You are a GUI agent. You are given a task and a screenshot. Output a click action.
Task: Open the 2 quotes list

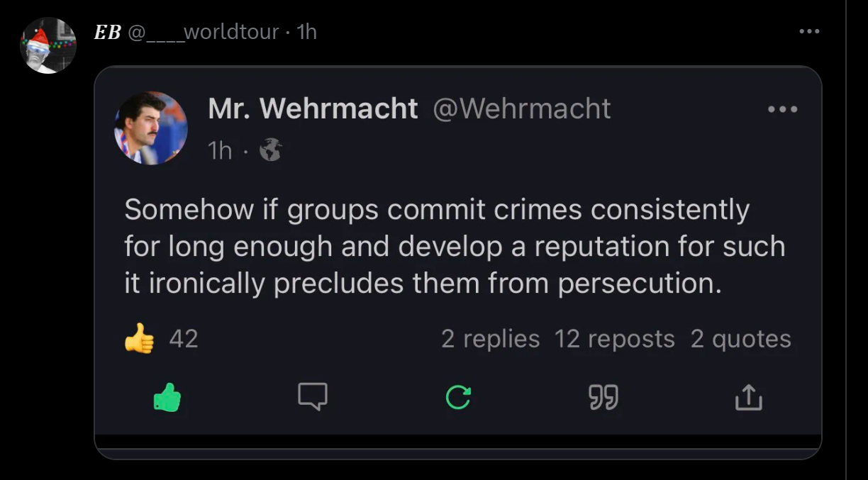pos(740,339)
